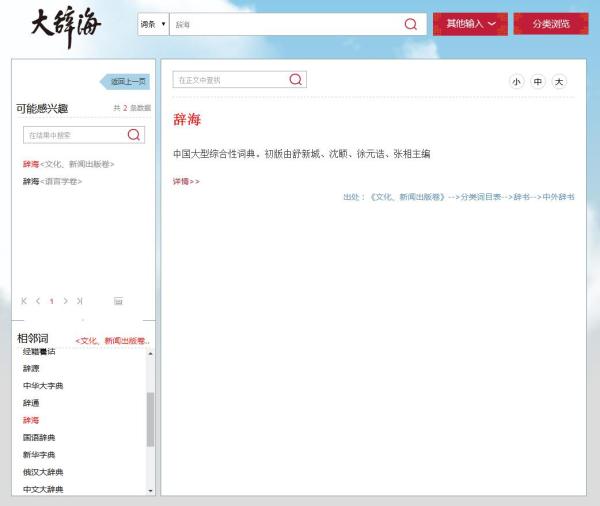Go to next page of results
Screen dimensions: 600x506
click(65, 301)
